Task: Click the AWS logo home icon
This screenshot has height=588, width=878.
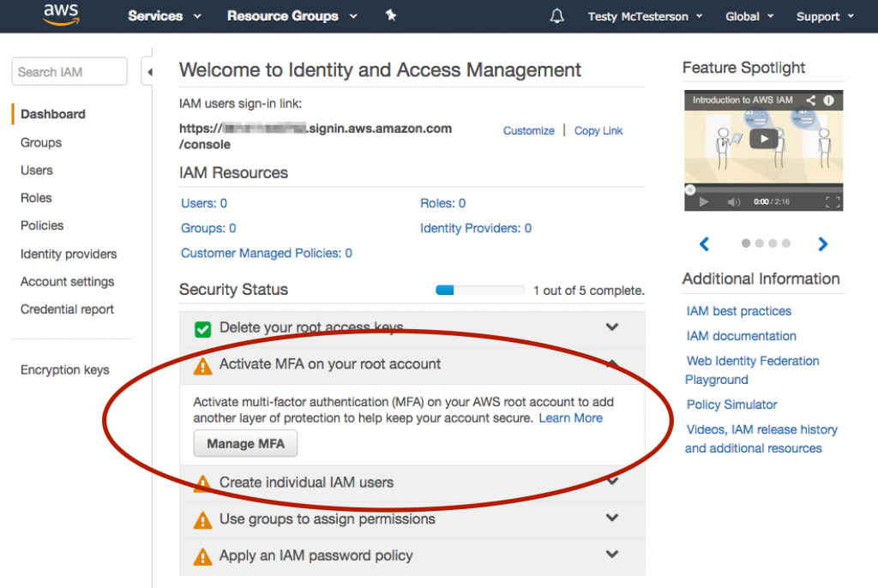Action: [x=61, y=15]
